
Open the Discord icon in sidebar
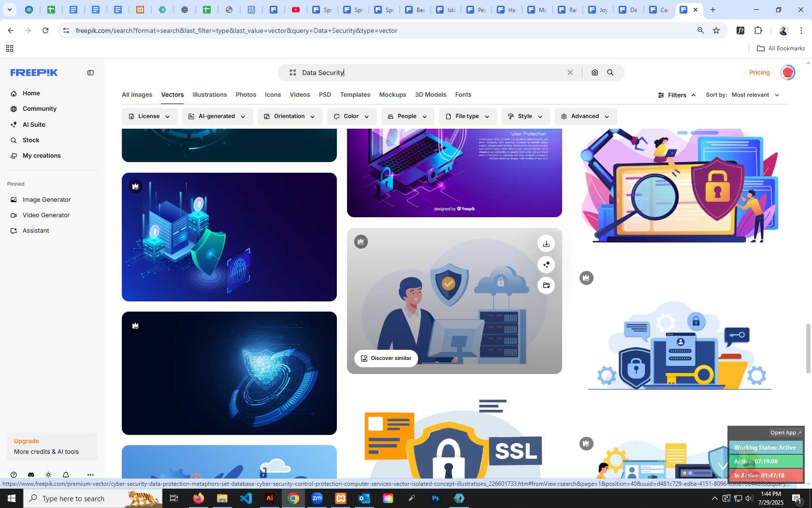click(x=31, y=475)
